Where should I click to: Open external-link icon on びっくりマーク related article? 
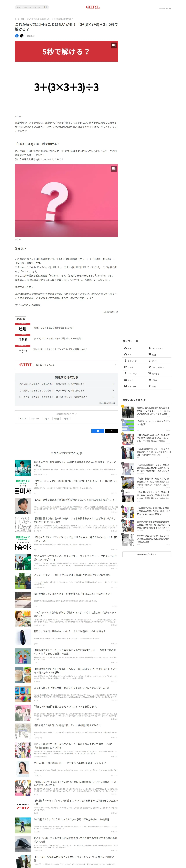click(113, 397)
